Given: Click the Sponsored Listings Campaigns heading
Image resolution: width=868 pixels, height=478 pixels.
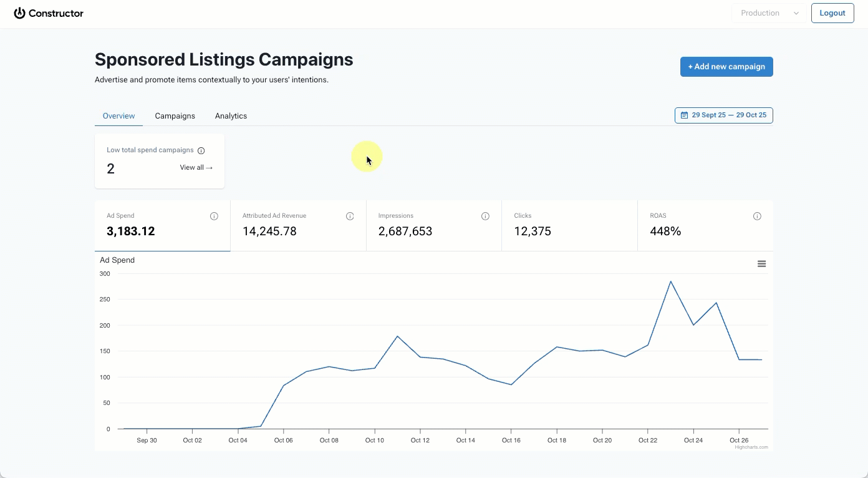Looking at the screenshot, I should tap(224, 59).
